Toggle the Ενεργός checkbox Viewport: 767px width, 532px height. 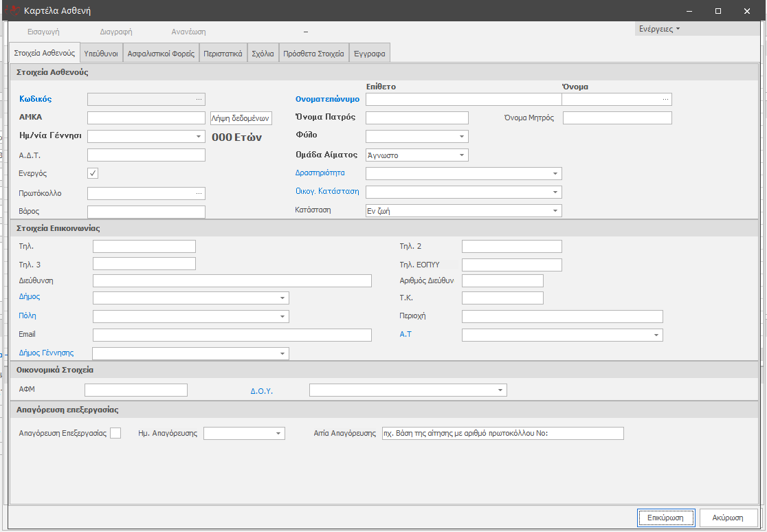(93, 173)
